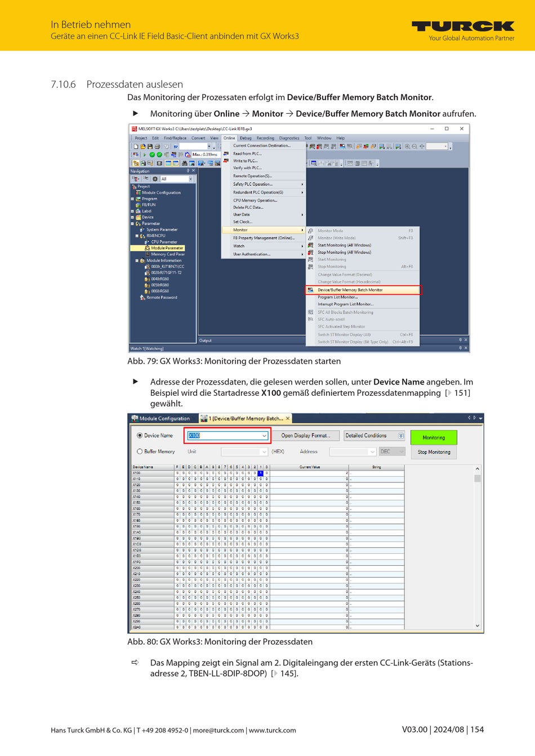
Task: Expand the Detailed Conditions section
Action: (400, 436)
